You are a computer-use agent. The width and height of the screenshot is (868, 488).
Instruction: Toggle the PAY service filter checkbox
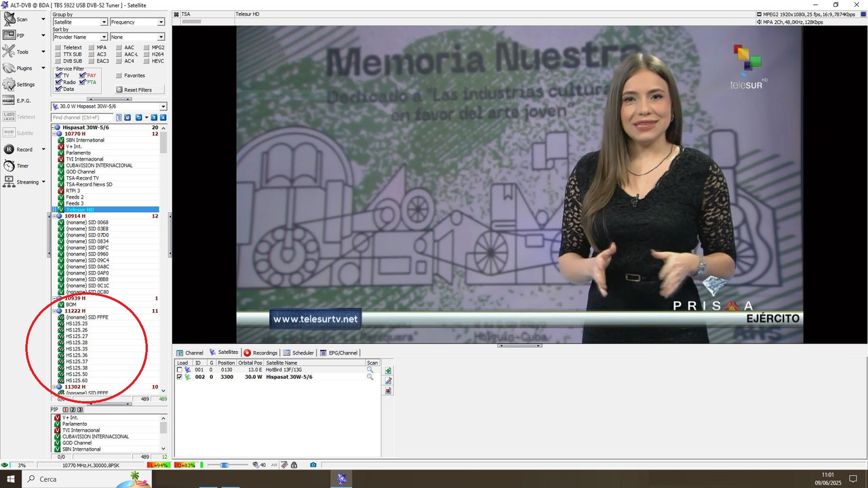[x=83, y=75]
